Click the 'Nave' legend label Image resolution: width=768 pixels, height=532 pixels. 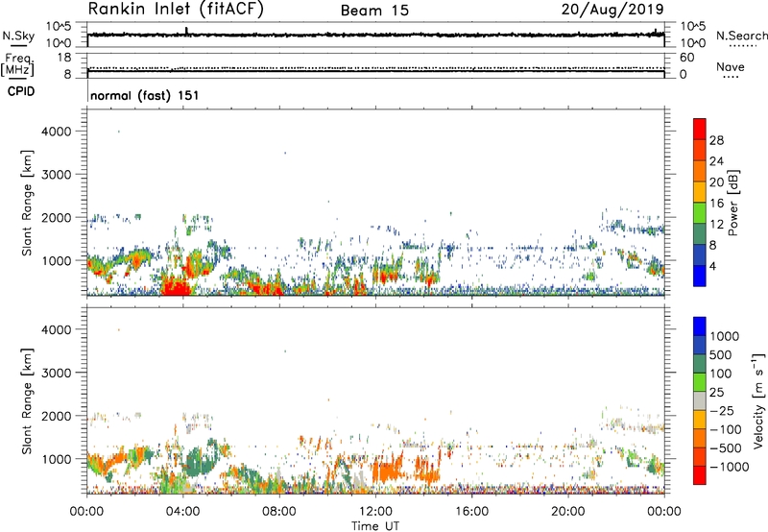730,66
